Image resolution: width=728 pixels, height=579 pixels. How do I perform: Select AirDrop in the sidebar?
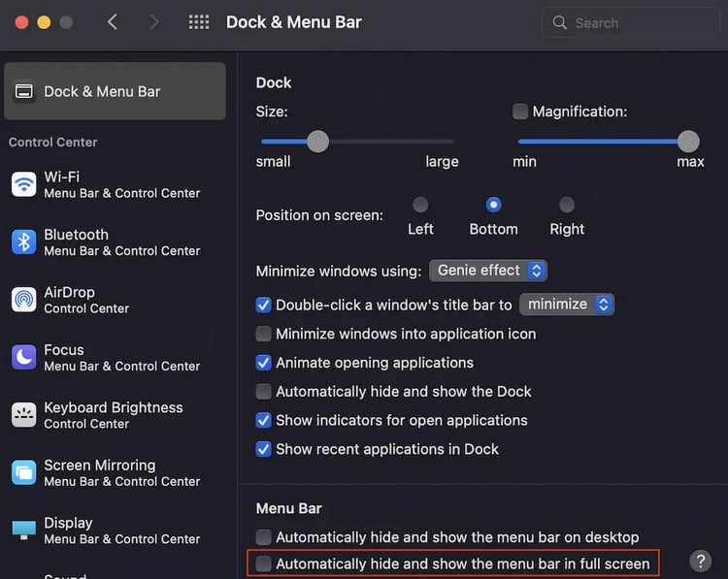click(x=115, y=300)
